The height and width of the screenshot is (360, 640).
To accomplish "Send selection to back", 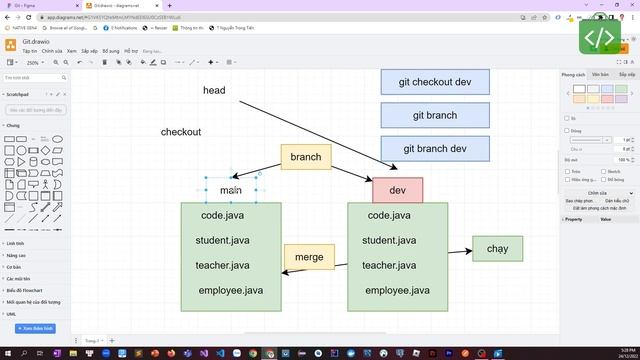I will point(129,62).
